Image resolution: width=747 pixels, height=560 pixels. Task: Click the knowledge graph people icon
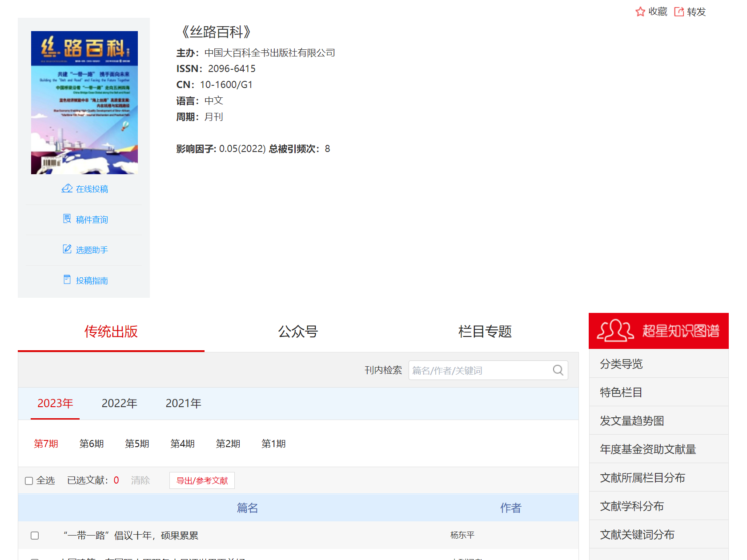pos(615,331)
